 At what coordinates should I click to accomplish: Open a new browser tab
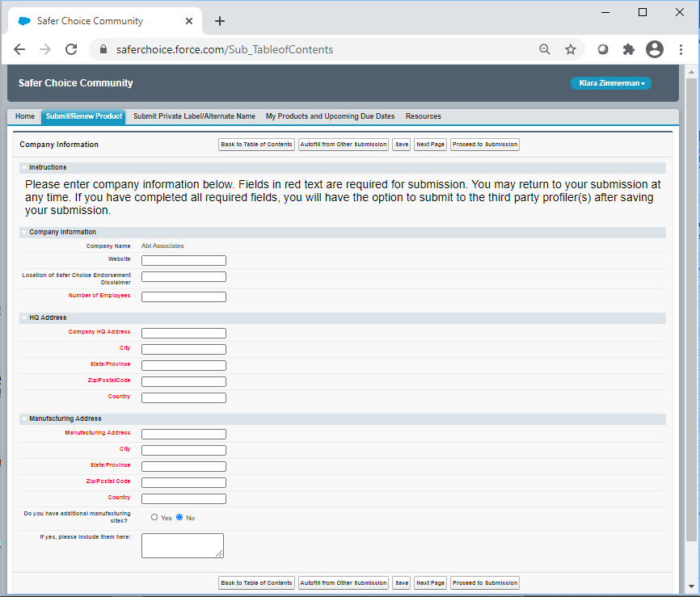[x=220, y=21]
